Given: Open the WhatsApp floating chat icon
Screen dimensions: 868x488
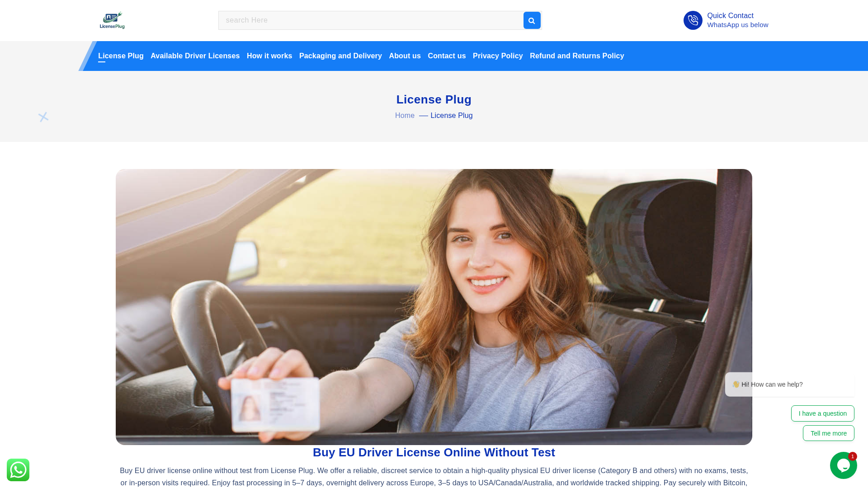Looking at the screenshot, I should (x=18, y=470).
